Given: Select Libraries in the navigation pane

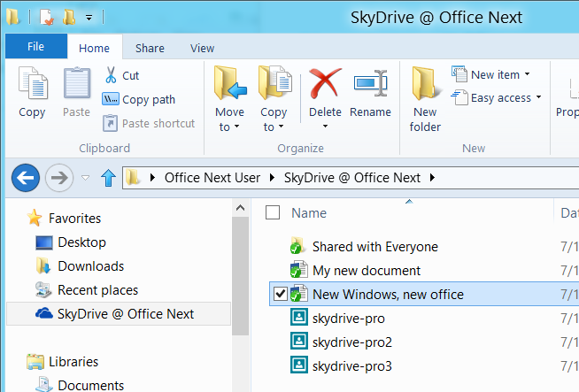Looking at the screenshot, I should pyautogui.click(x=73, y=362).
